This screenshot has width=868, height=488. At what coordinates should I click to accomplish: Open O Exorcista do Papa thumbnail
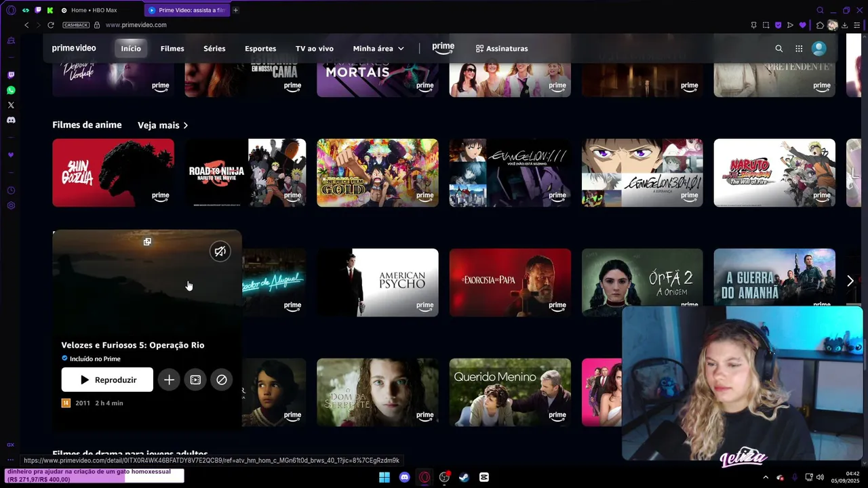(x=510, y=283)
